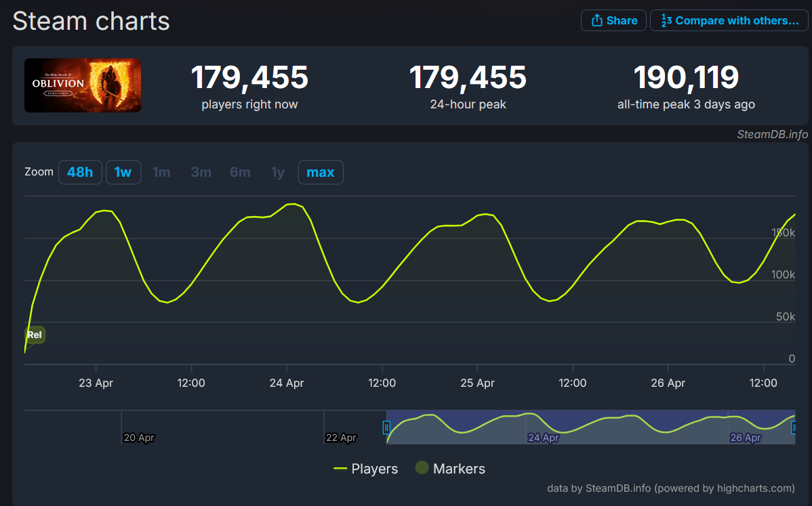Click the 24-hour peak label
The image size is (812, 506).
pos(468,104)
